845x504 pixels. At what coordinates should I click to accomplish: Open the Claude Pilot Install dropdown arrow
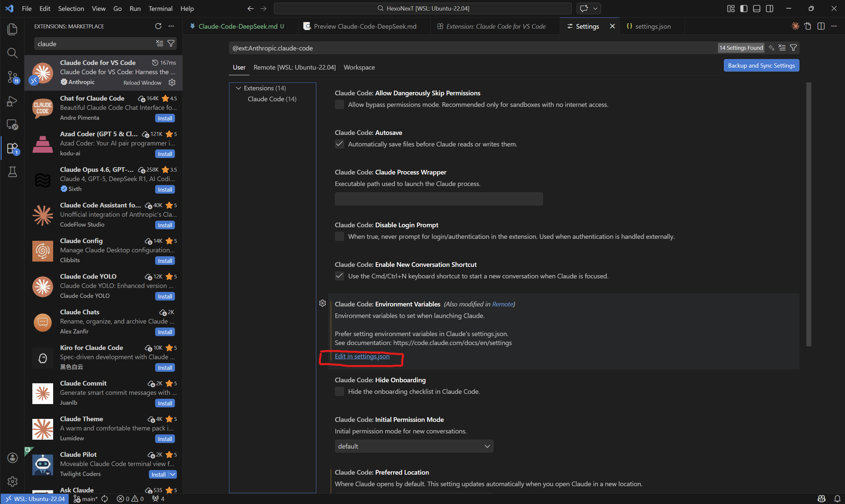point(173,474)
